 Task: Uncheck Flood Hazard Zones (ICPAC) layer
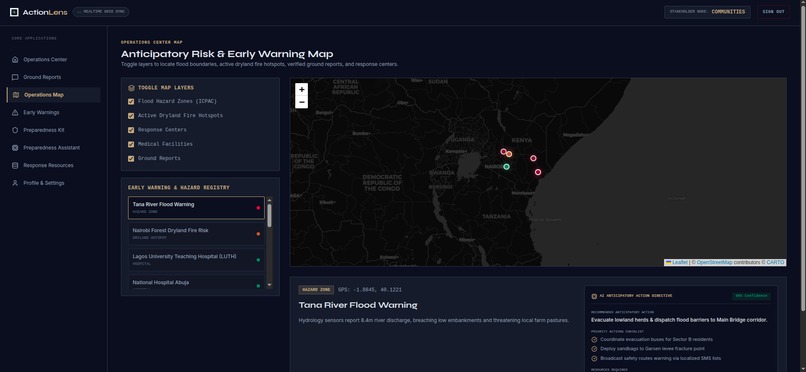[x=131, y=102]
